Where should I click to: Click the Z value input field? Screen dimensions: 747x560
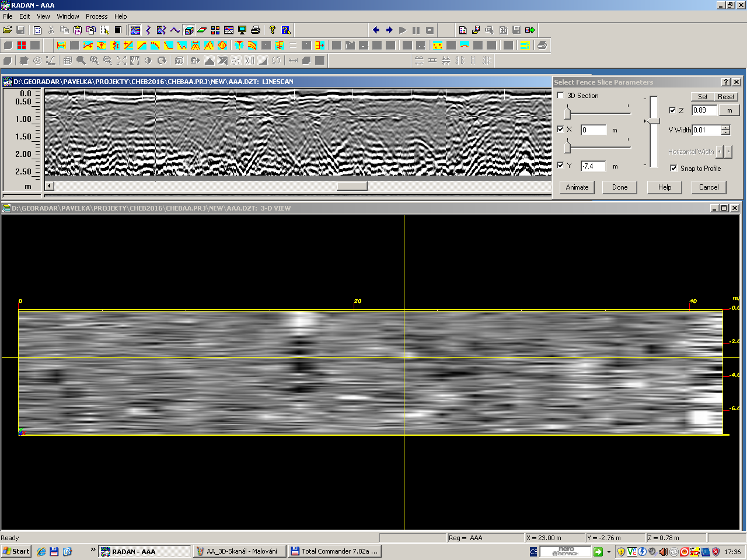[x=704, y=110]
